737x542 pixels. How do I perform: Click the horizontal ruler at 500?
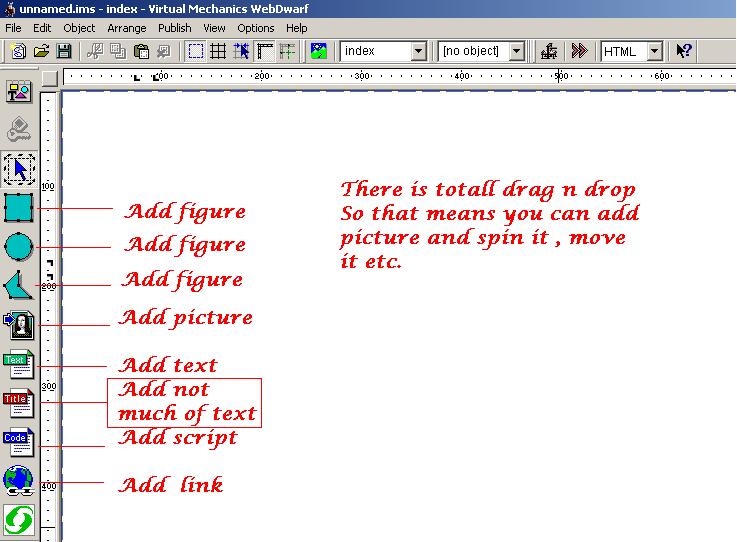[x=559, y=76]
